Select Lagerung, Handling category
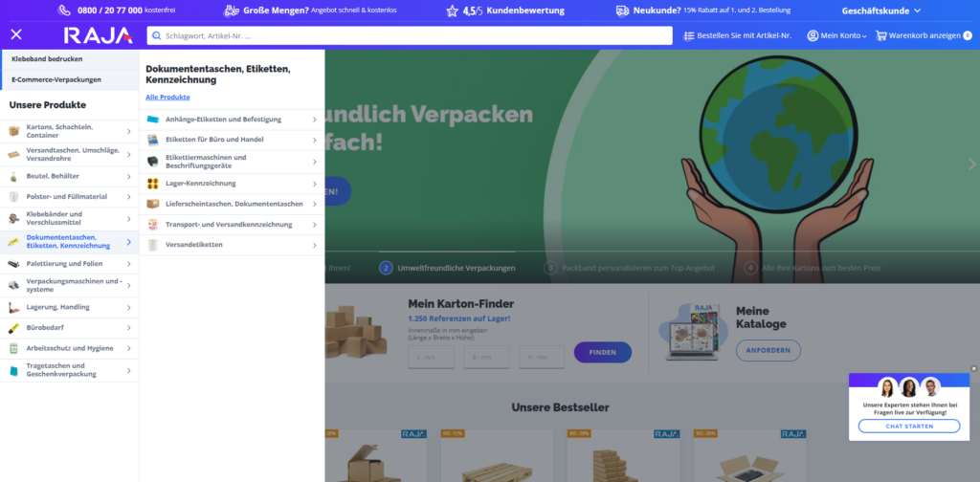 [69, 307]
